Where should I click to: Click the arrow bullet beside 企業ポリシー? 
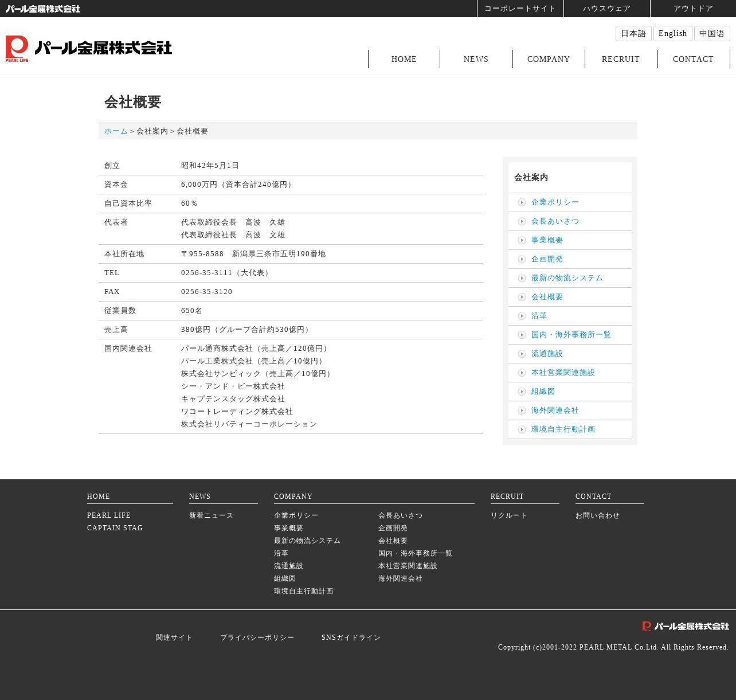click(522, 202)
